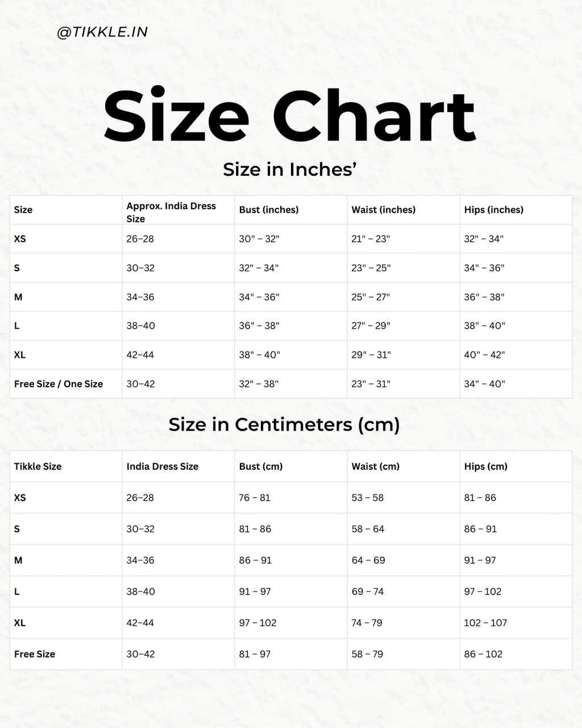
Task: Select the Bust (inches) column header
Action: (269, 210)
